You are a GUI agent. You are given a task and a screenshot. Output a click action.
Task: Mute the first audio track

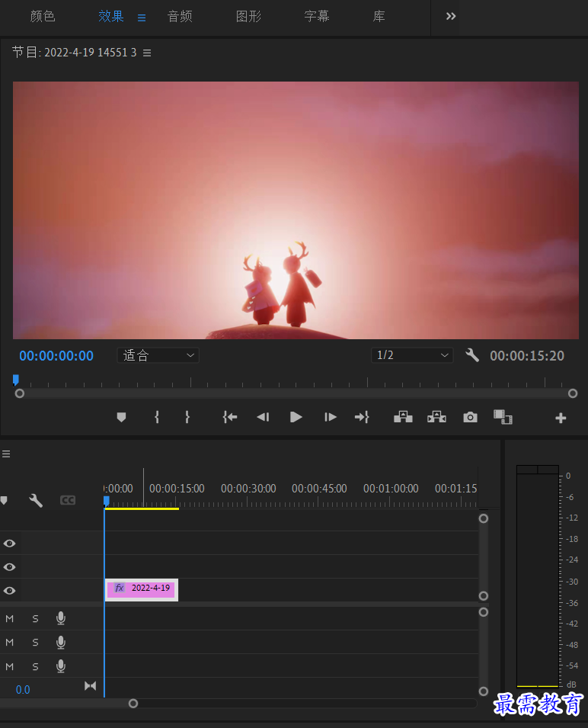pos(9,618)
